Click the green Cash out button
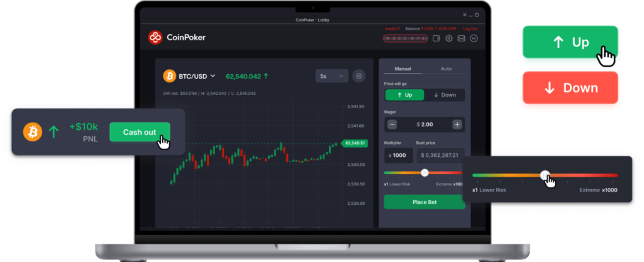The height and width of the screenshot is (262, 644). (x=140, y=132)
